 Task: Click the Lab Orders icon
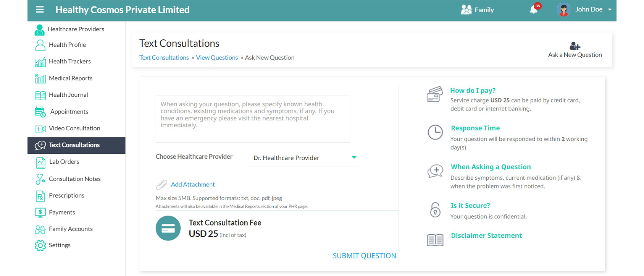(x=40, y=162)
